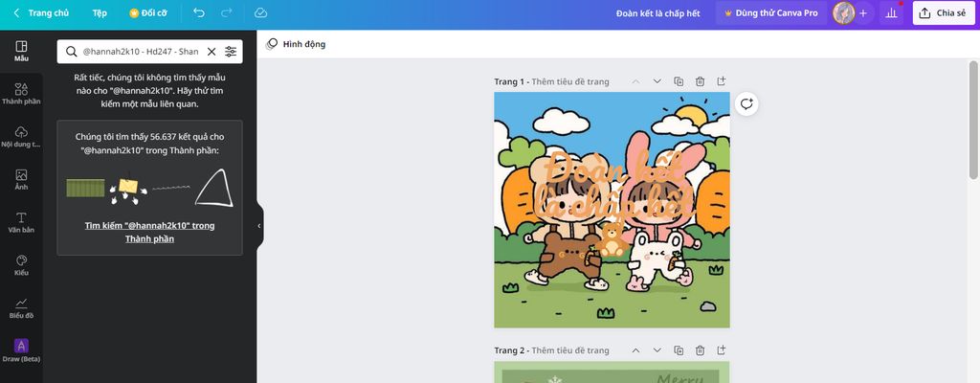Click the template search input field

pyautogui.click(x=141, y=52)
